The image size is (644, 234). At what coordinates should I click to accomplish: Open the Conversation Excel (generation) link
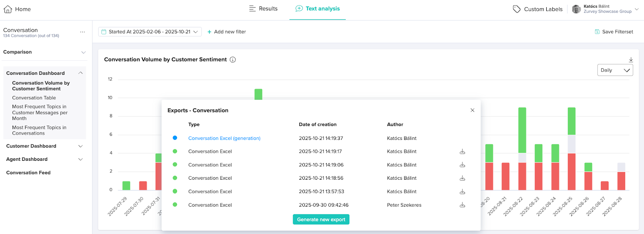224,138
